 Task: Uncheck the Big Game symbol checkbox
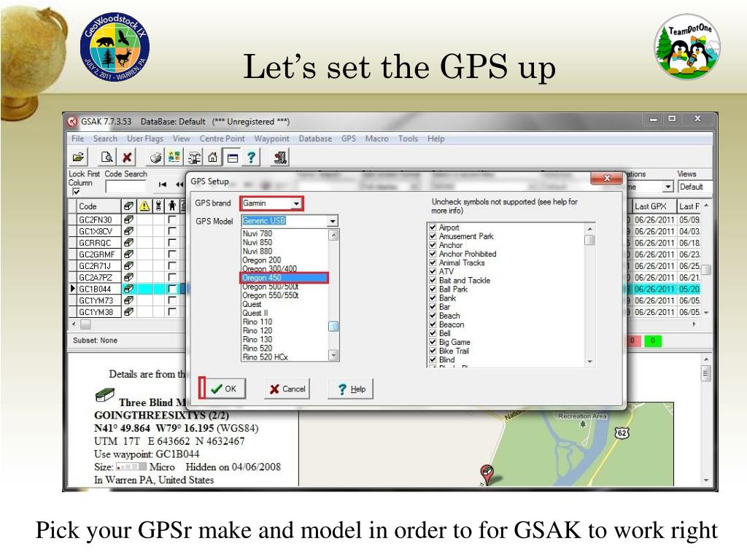click(433, 342)
